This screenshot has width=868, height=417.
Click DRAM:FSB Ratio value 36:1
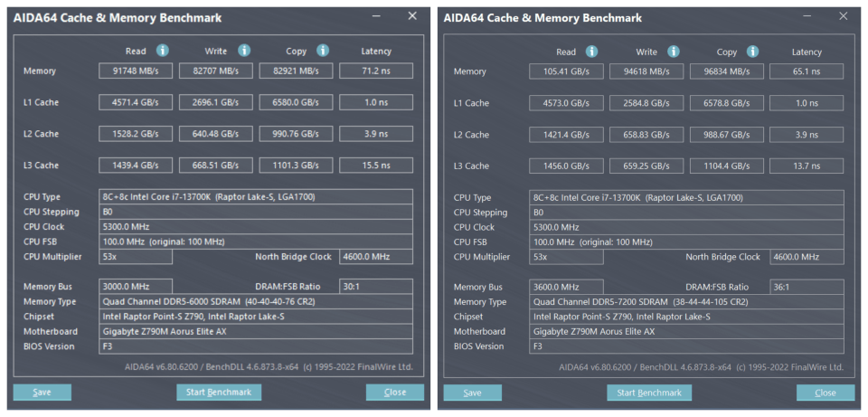point(807,287)
